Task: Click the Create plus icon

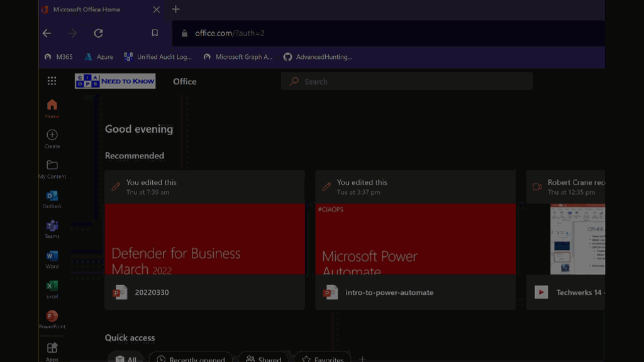Action: pos(52,136)
